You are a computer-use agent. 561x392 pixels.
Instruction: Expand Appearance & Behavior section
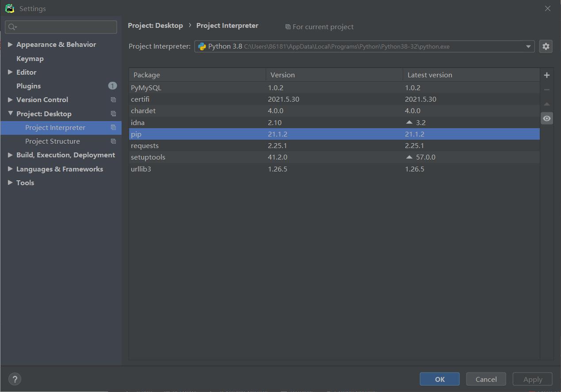(10, 45)
